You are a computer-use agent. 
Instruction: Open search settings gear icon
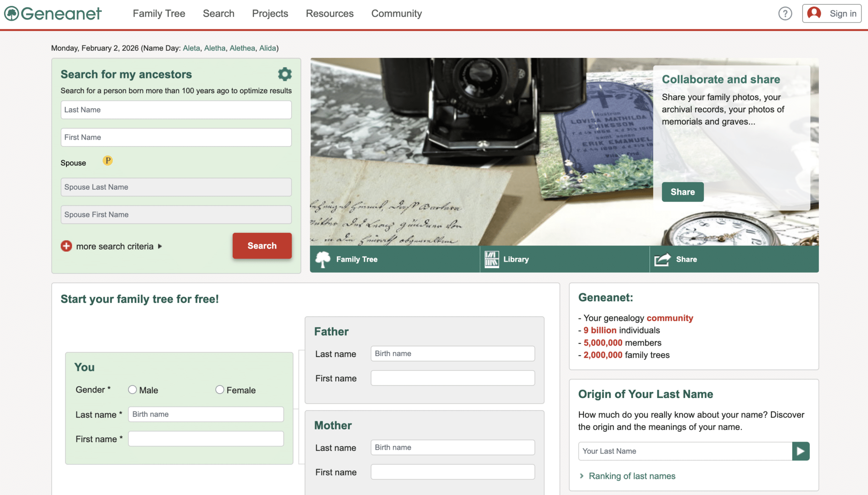[x=284, y=74]
